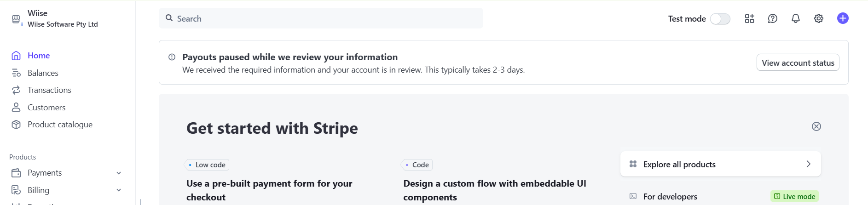Click the Live mode badge

point(795,196)
